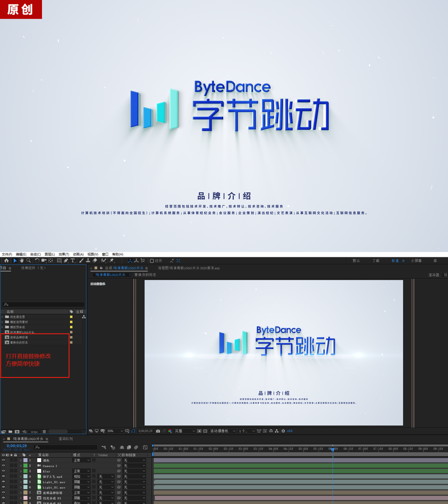Screen dimensions: 448x504
Task: Select the Pan Behind anchor point tool
Action: 51,261
